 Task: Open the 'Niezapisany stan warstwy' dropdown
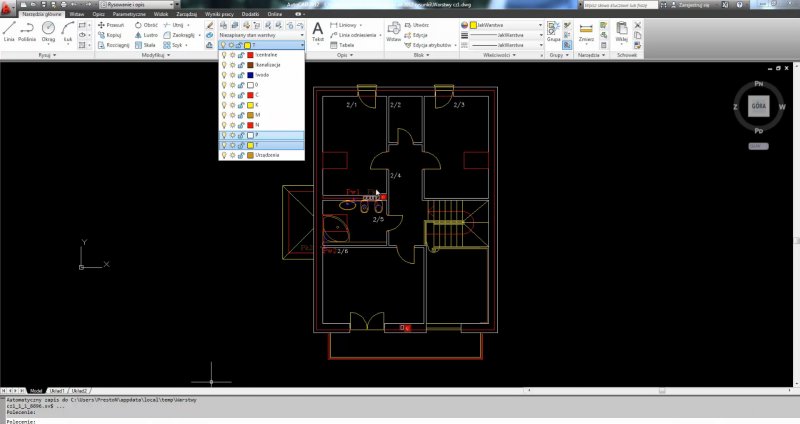(x=262, y=34)
